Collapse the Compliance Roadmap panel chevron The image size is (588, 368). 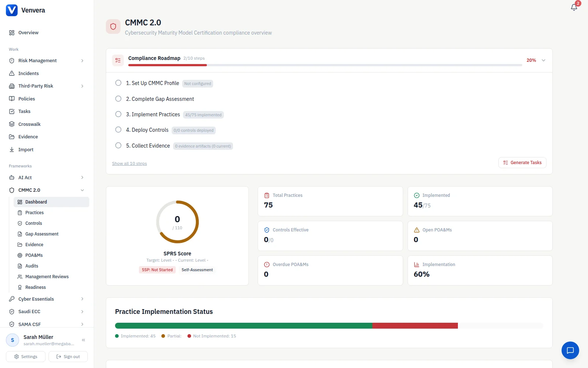click(x=544, y=60)
